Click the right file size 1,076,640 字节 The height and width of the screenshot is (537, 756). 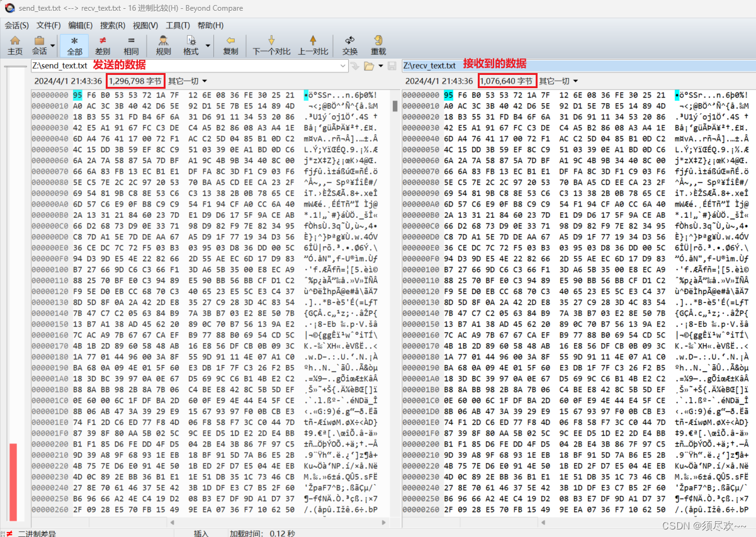pyautogui.click(x=507, y=81)
